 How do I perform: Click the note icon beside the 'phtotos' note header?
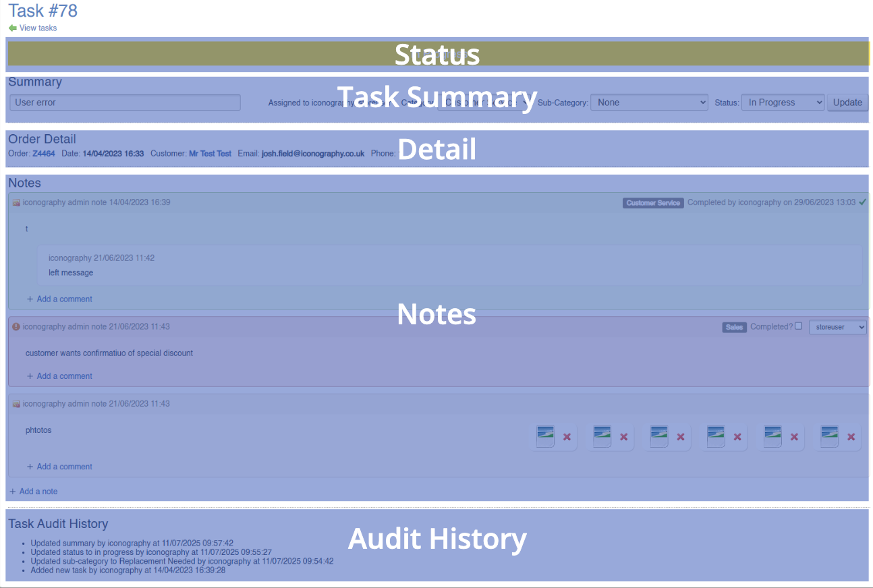[x=16, y=404]
